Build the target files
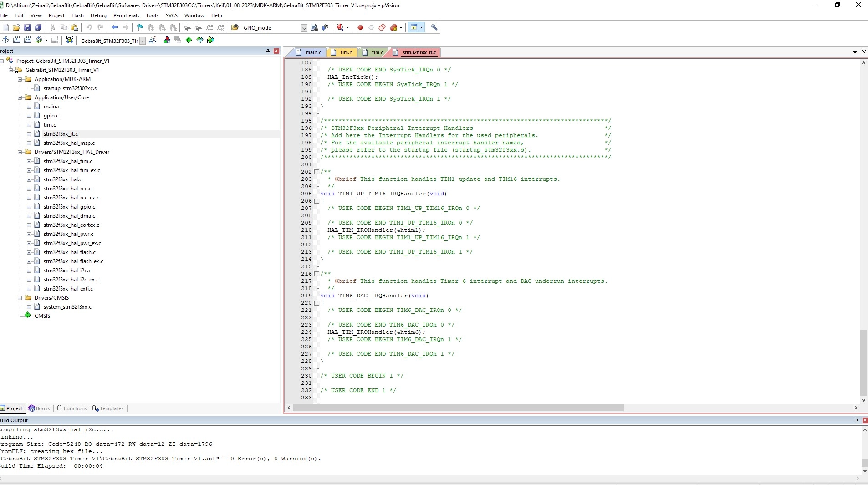Image resolution: width=868 pixels, height=485 pixels. [16, 40]
